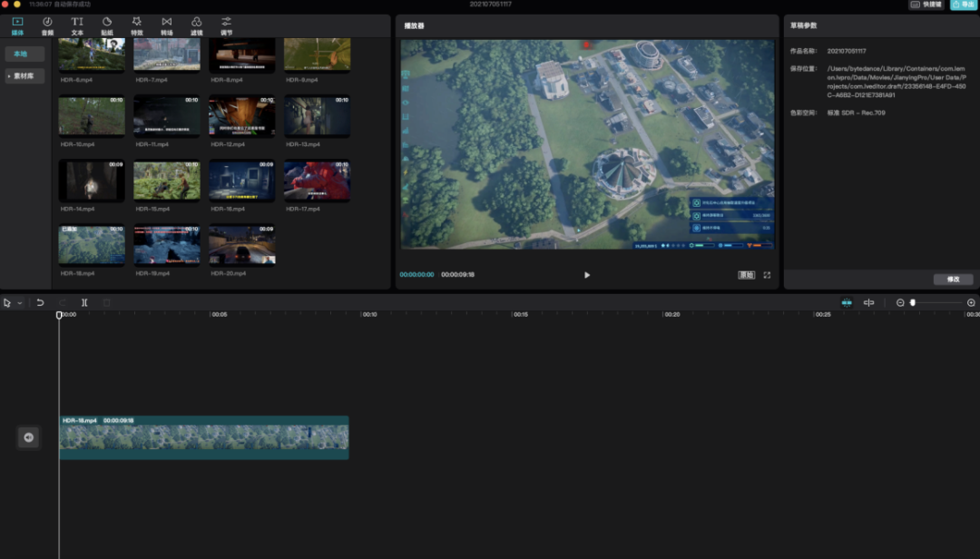Viewport: 980px width, 559px height.
Task: Switch to the 文本 text tab
Action: (77, 25)
